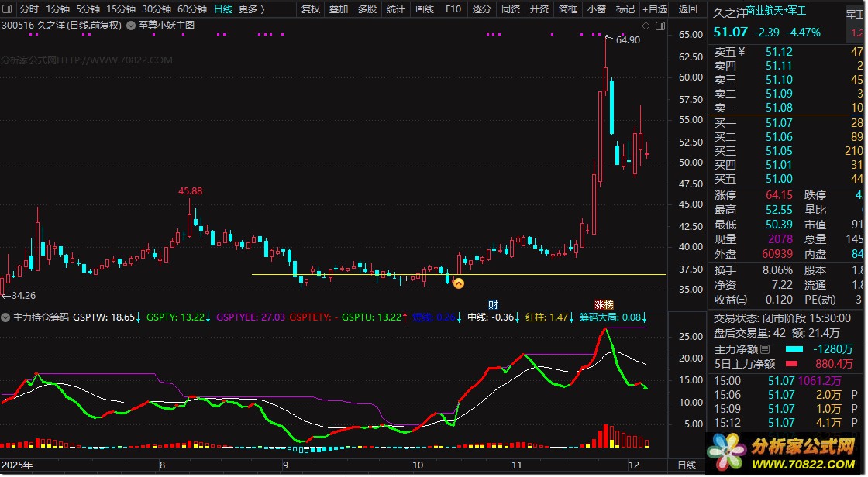This screenshot has width=868, height=477.
Task: Click the 最高 value 52.55
Action: [780, 210]
